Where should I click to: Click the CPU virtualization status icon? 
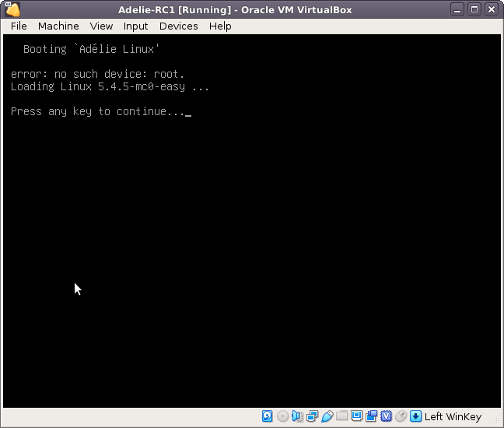(386, 416)
